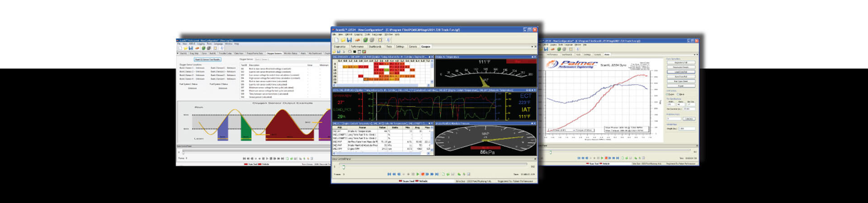
Task: Click Calculate button in right Dyno window
Action: (689, 119)
